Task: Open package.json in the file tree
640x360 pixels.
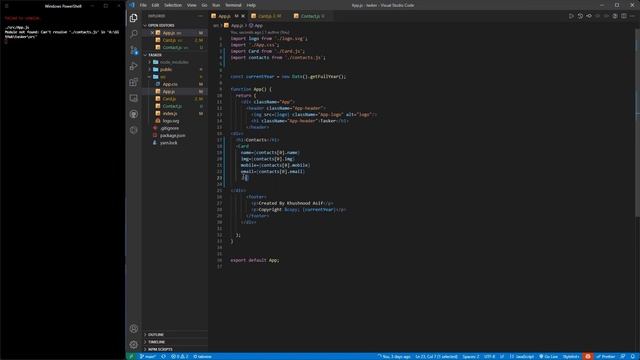Action: (x=176, y=136)
